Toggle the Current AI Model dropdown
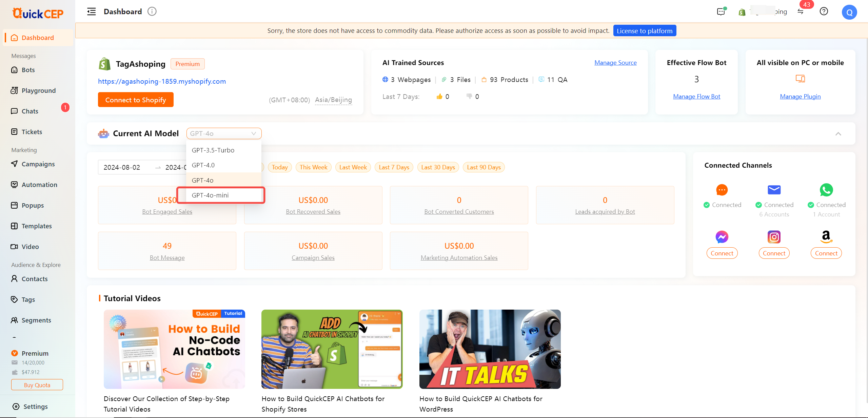Image resolution: width=868 pixels, height=418 pixels. [224, 133]
